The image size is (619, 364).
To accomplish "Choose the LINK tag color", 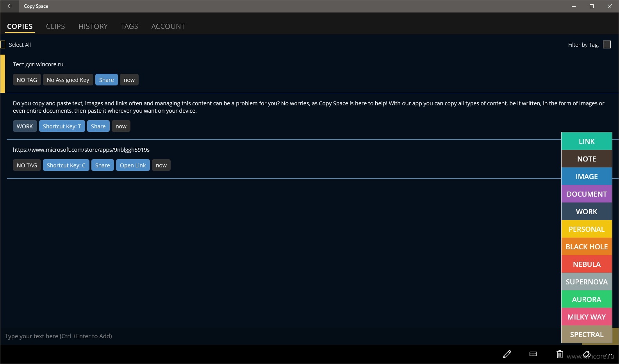I will pyautogui.click(x=587, y=141).
